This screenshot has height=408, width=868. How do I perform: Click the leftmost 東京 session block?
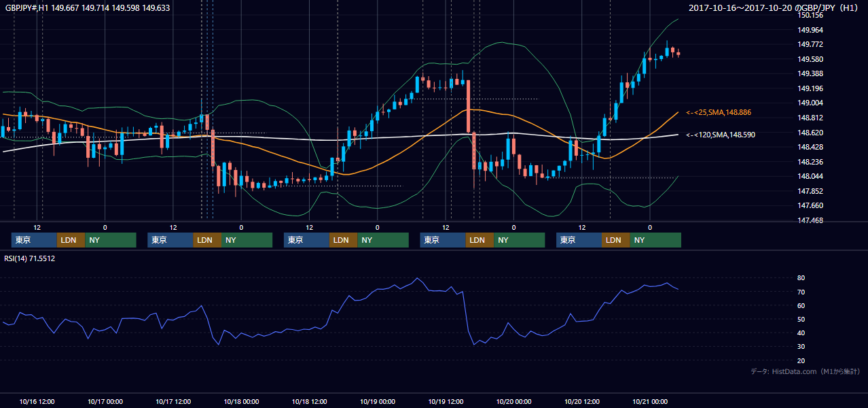(34, 240)
